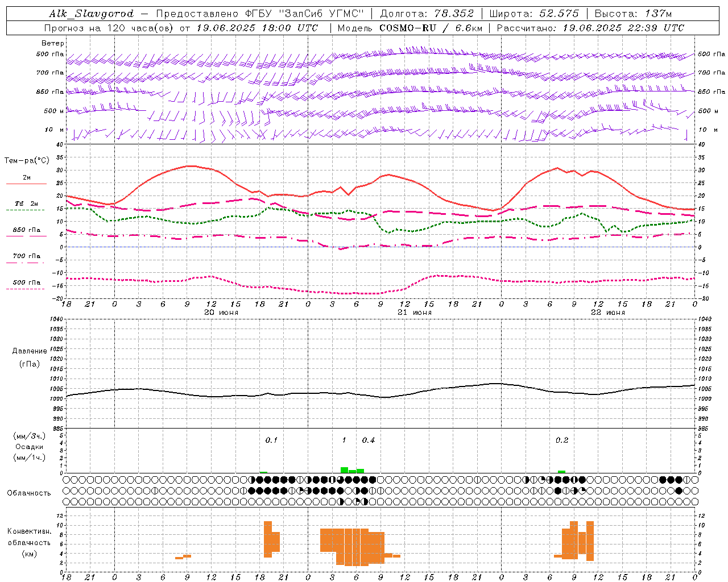
Task: Click the Конвективн. convective cloud label
Action: point(30,531)
